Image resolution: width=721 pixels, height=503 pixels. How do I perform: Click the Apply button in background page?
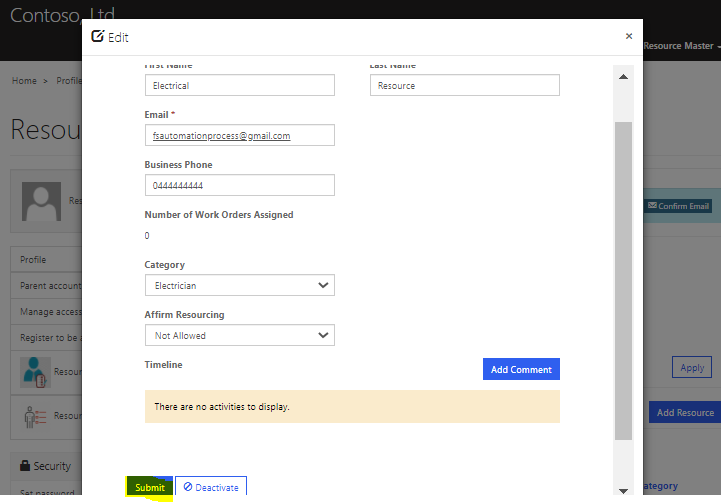[x=692, y=367]
